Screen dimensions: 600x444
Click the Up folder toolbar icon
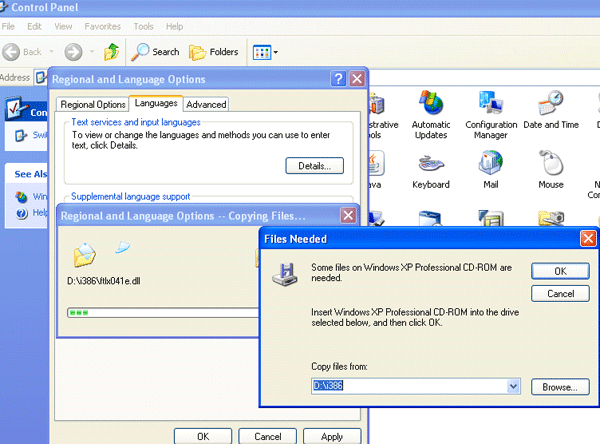point(111,52)
